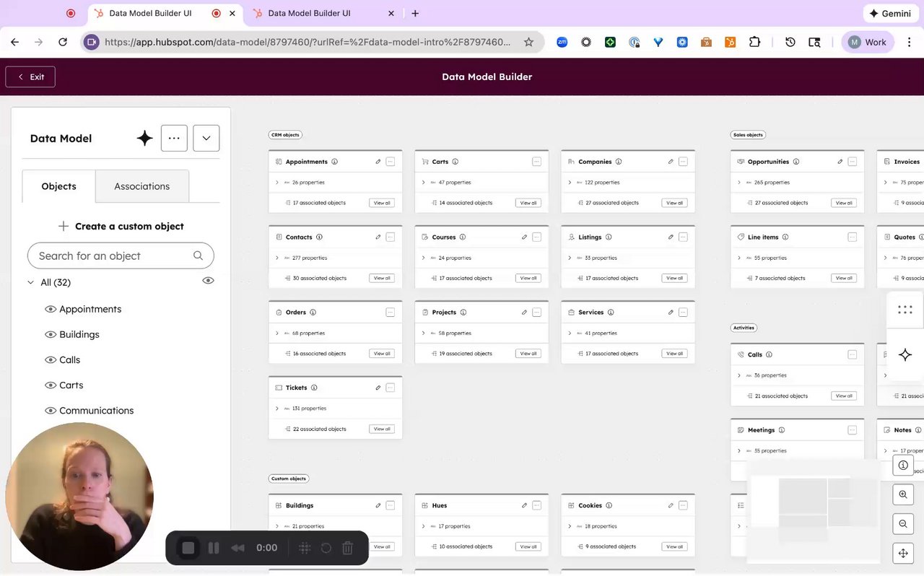Viewport: 924px width, 576px height.
Task: Exit the Data Model Builder
Action: (30, 77)
